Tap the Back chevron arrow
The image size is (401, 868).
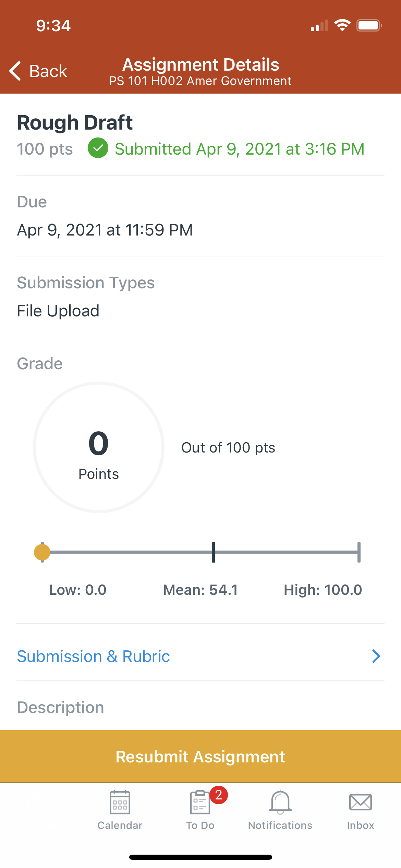point(15,71)
